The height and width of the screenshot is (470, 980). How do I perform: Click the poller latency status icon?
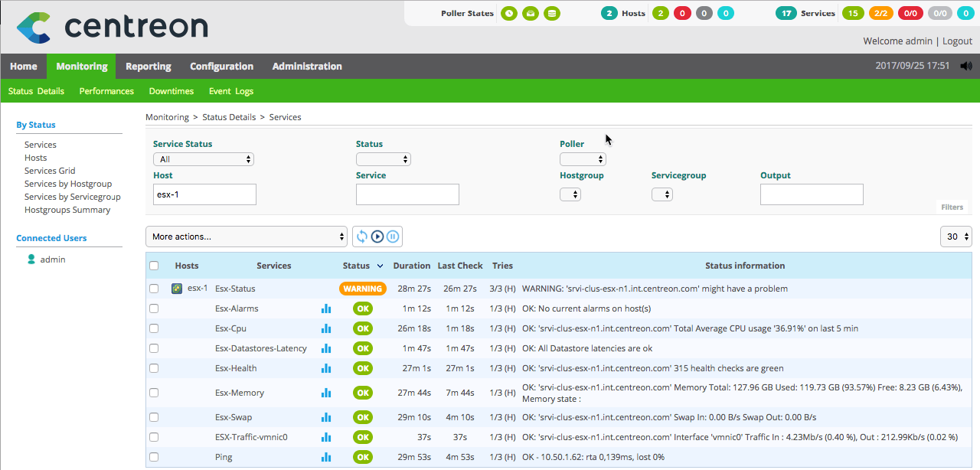coord(508,13)
